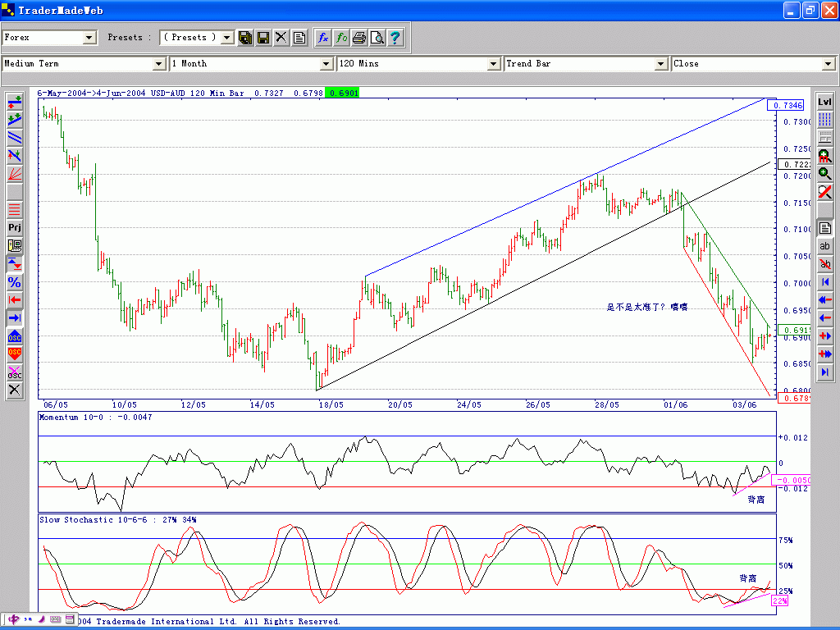The width and height of the screenshot is (840, 630).
Task: Expand the 120 Mins interval dropdown
Action: (x=494, y=64)
